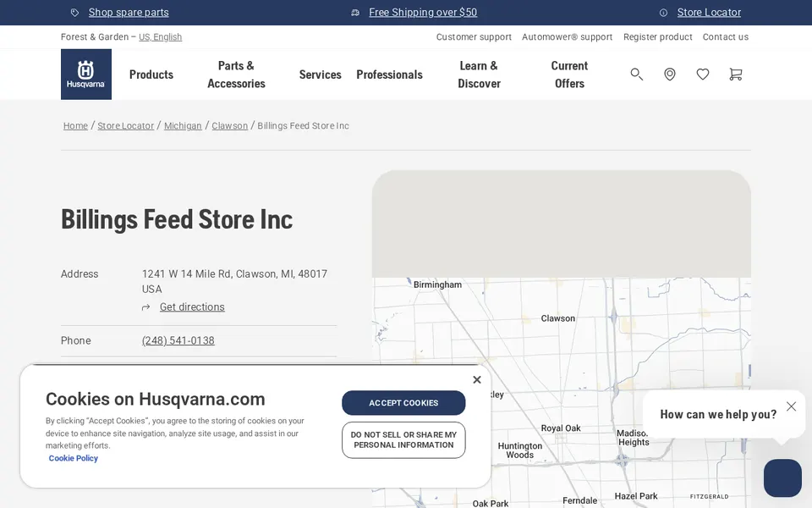812x508 pixels.
Task: Open the Cookie Policy link
Action: [73, 458]
